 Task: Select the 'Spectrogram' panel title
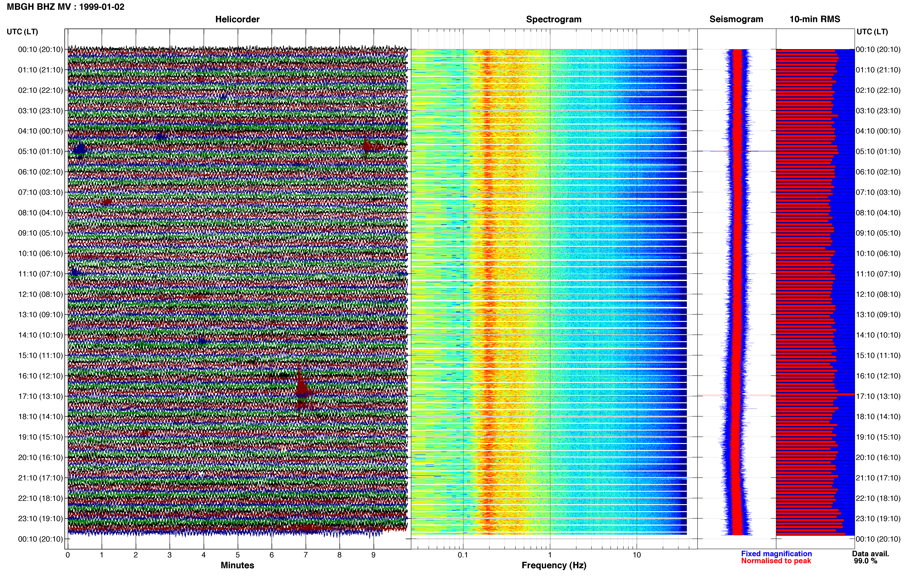pos(554,19)
